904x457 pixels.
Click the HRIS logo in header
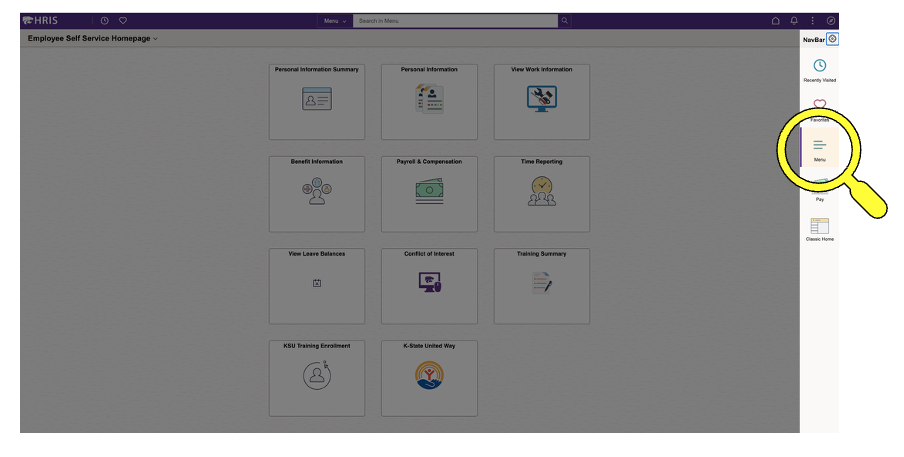pos(40,21)
